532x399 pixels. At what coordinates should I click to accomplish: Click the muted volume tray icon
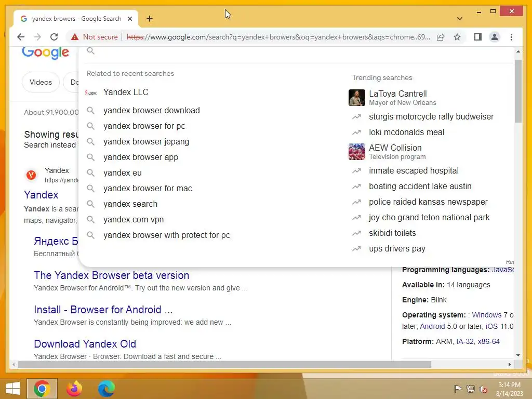[x=483, y=389]
